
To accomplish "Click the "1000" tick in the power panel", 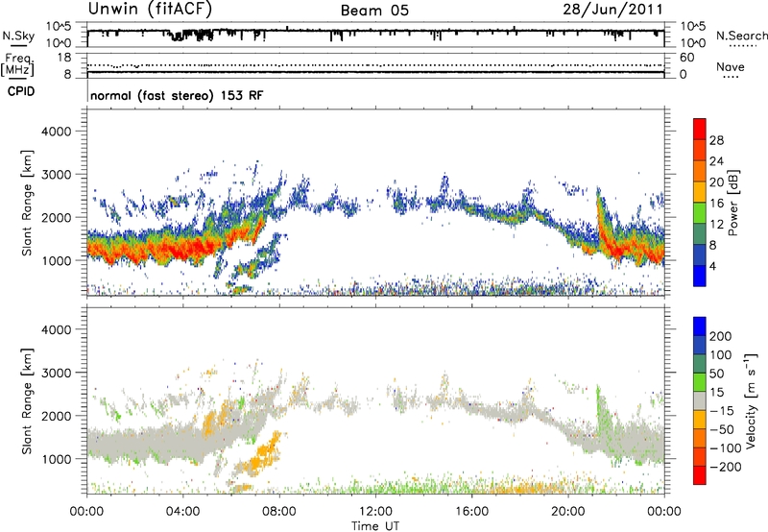I will click(56, 260).
